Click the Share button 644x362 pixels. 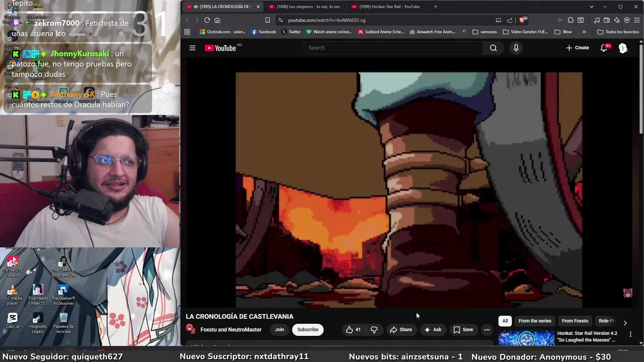[x=400, y=330]
